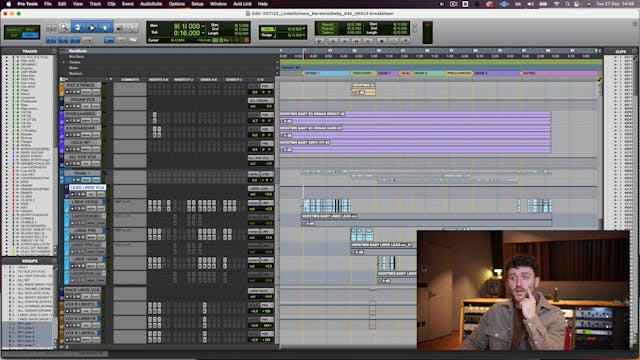This screenshot has width=640, height=360.
Task: Open the Setup menu
Action: point(198,4)
